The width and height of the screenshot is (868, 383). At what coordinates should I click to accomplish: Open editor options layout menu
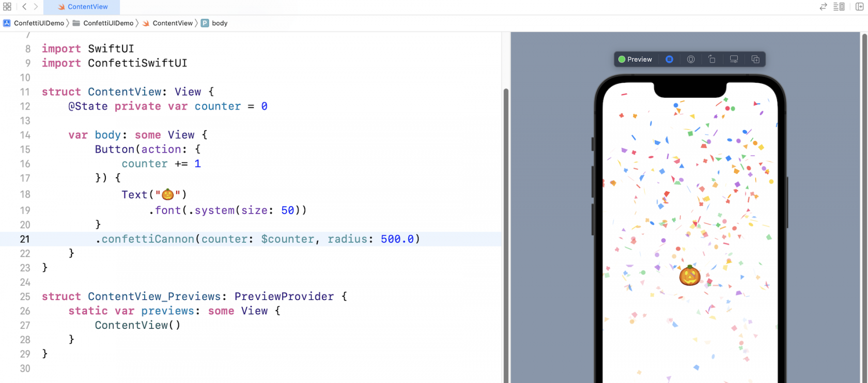tap(839, 7)
